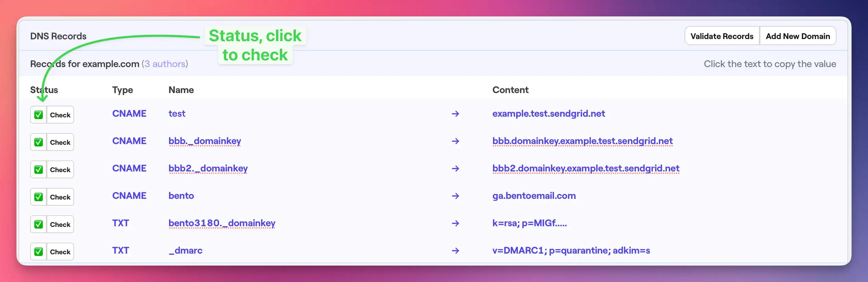
Task: Click Add New Domain button
Action: (798, 36)
